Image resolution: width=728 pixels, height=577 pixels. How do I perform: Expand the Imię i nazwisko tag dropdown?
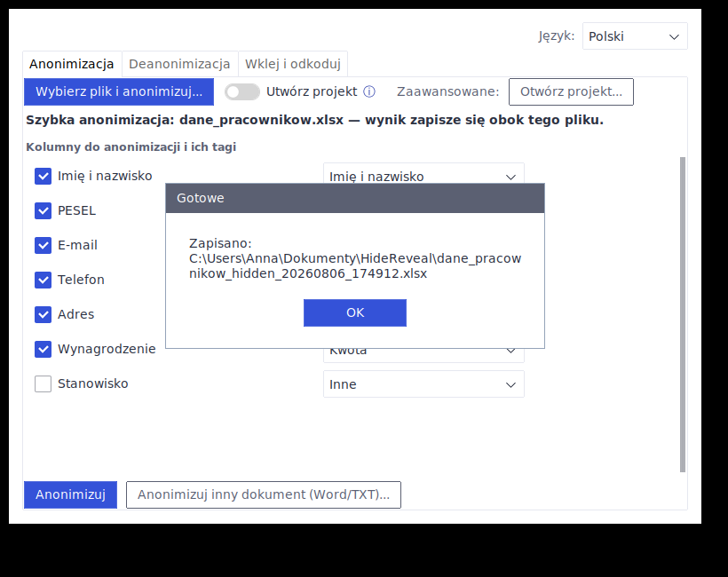[423, 174]
